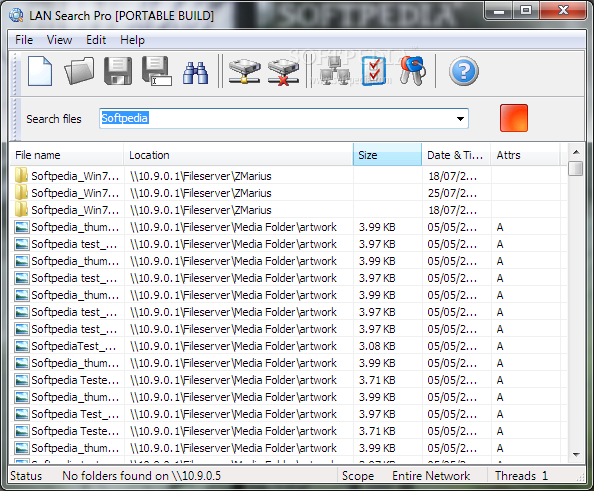Sort by the Size column header

387,155
